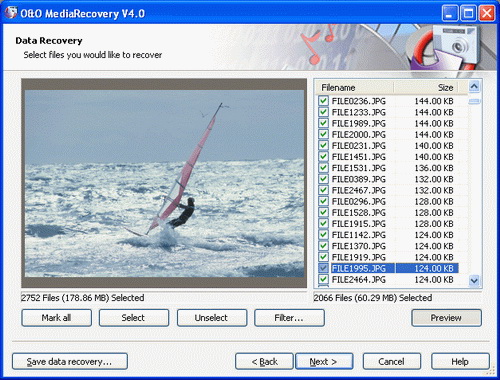Click the file list scrollbar thumb

click(x=474, y=101)
